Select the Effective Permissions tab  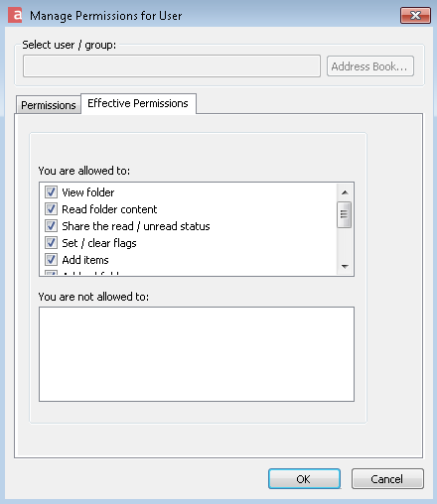coord(138,103)
